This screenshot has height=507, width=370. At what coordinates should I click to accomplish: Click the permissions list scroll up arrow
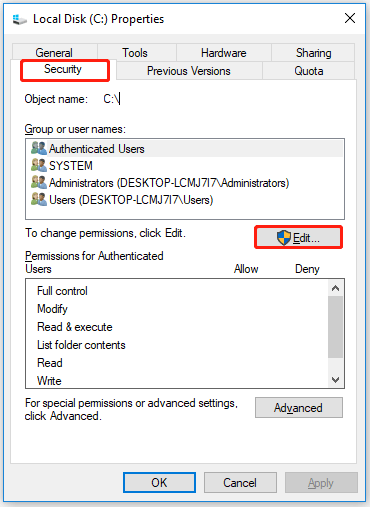point(336,288)
